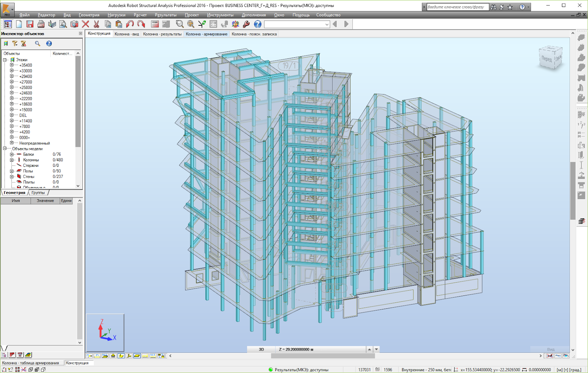The width and height of the screenshot is (588, 373).
Task: Open the Результаты menu
Action: point(166,15)
